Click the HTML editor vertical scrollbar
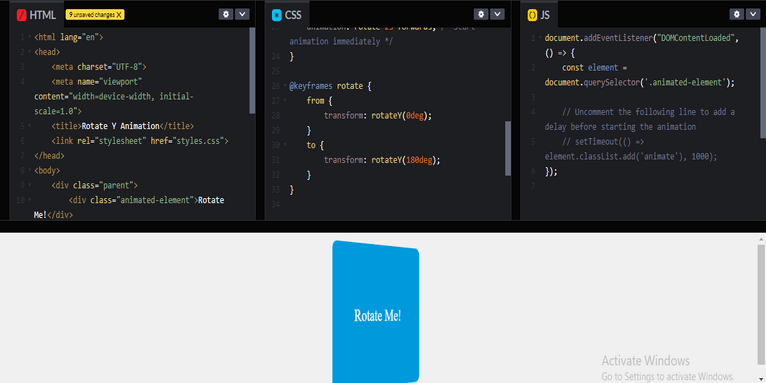 (x=252, y=70)
